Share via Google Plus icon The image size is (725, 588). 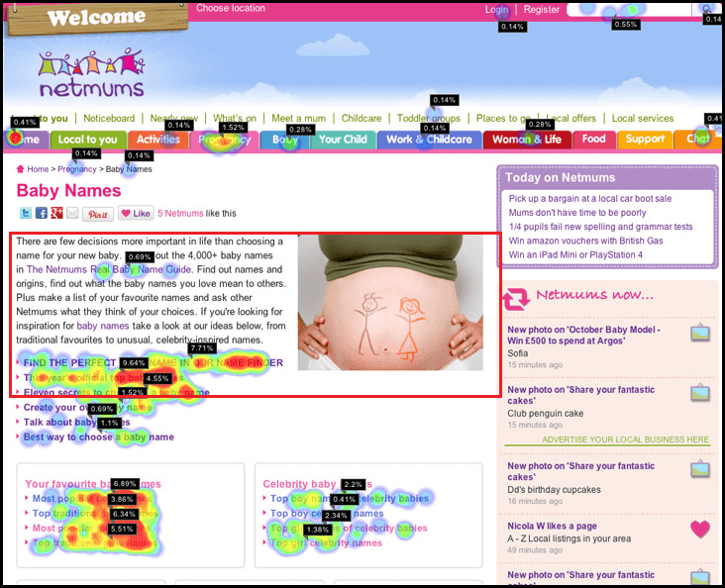(56, 213)
